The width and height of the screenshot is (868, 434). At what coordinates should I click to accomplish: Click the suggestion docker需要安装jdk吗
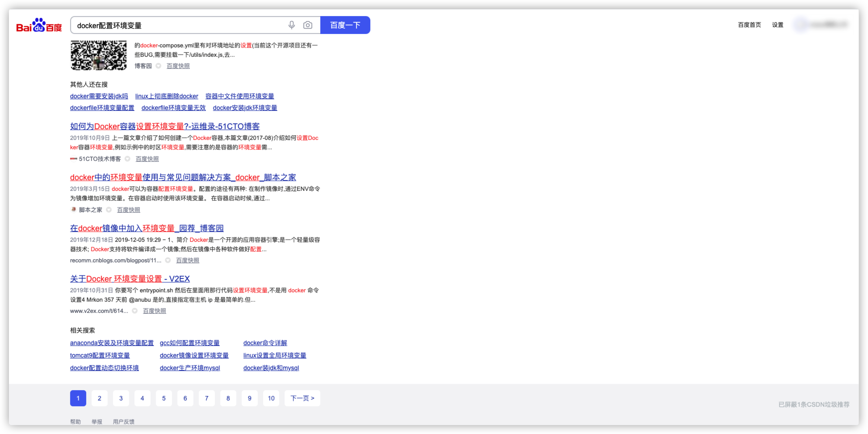click(99, 96)
